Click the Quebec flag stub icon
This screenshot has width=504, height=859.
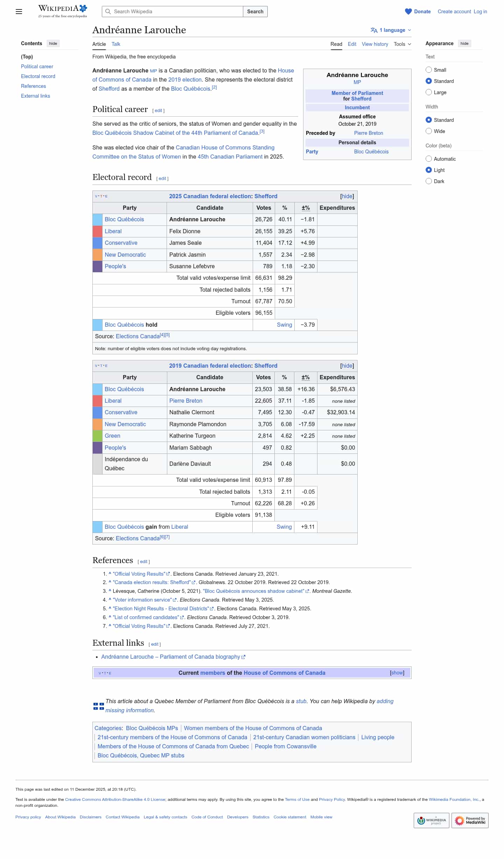click(x=98, y=706)
